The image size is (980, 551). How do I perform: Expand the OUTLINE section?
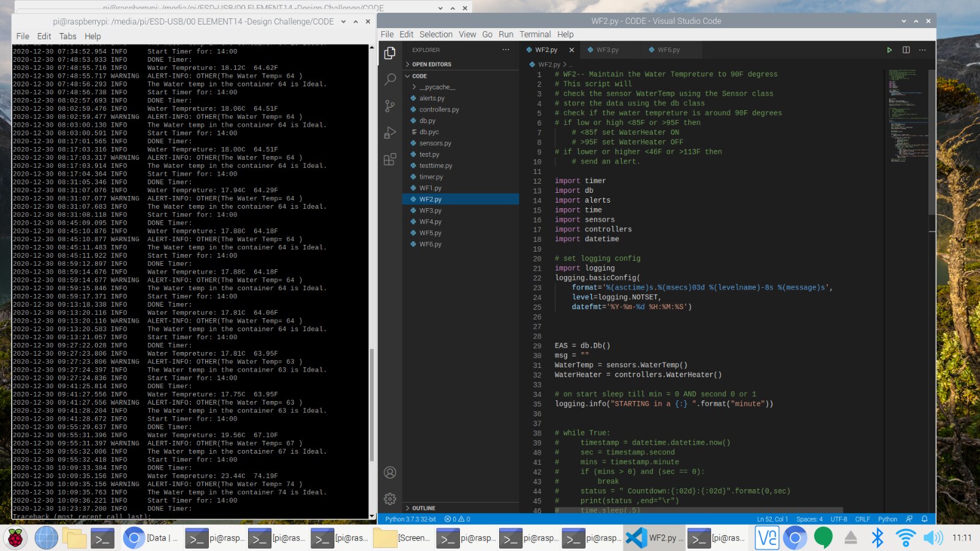pyautogui.click(x=423, y=508)
